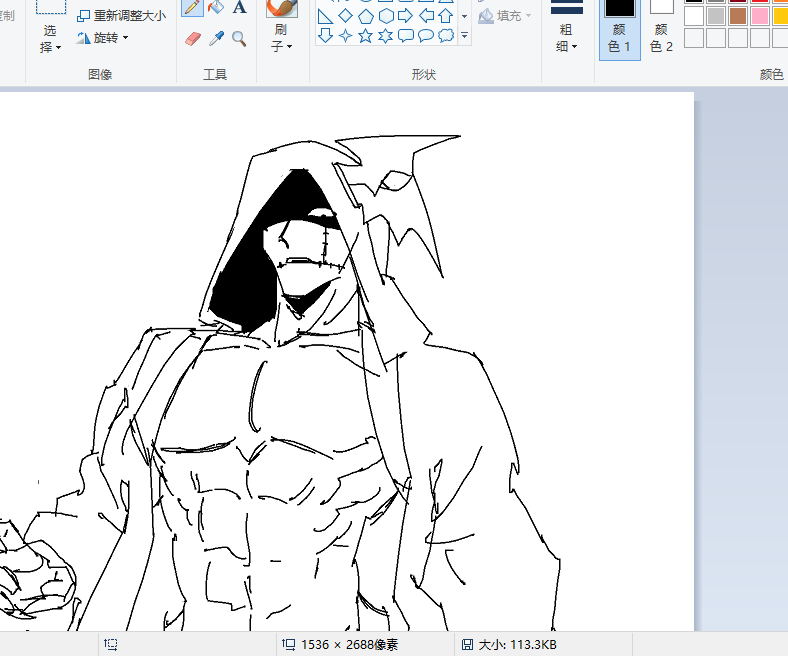
Task: Choose the diamond shape
Action: click(x=345, y=16)
